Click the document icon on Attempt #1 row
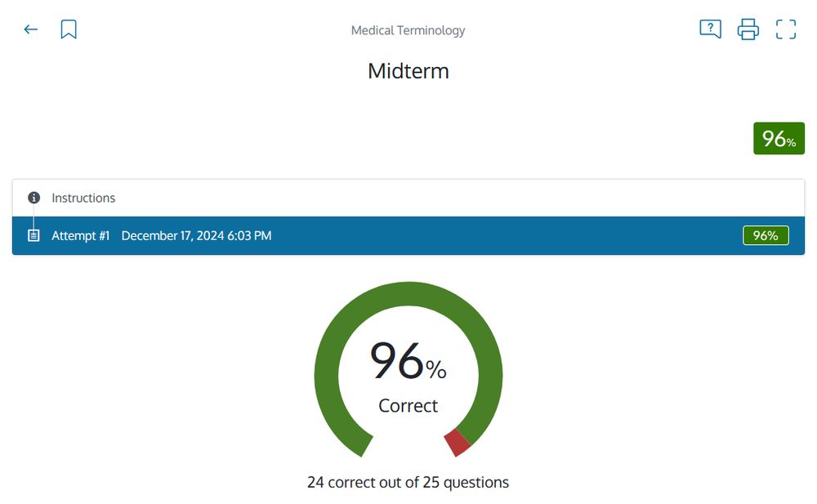Viewport: 817px width, 504px height. (x=33, y=235)
